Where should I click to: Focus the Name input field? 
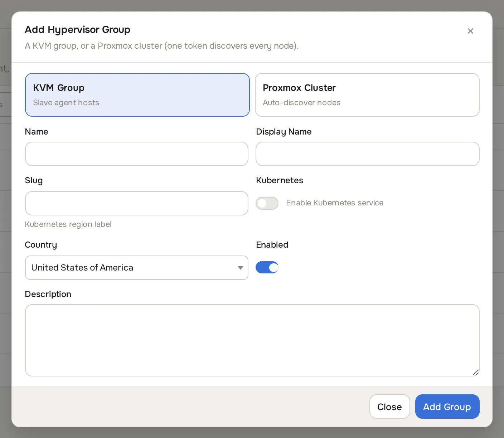(x=137, y=154)
